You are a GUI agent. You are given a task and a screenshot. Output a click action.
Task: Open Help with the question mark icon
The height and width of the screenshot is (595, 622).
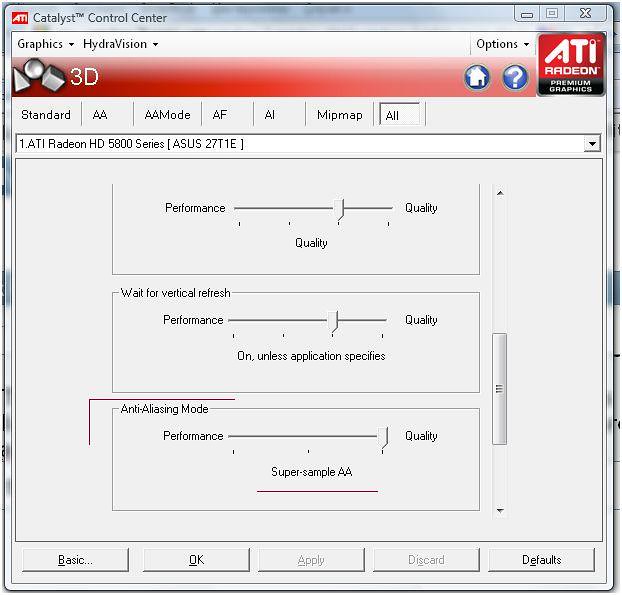[514, 77]
